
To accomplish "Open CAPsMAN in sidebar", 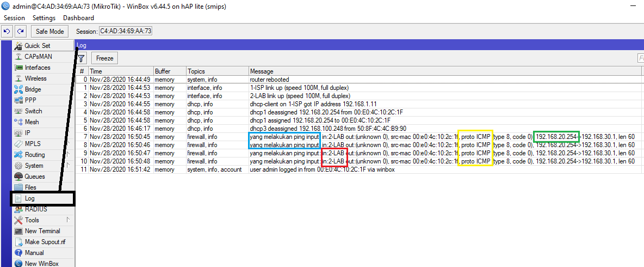I will coord(44,57).
